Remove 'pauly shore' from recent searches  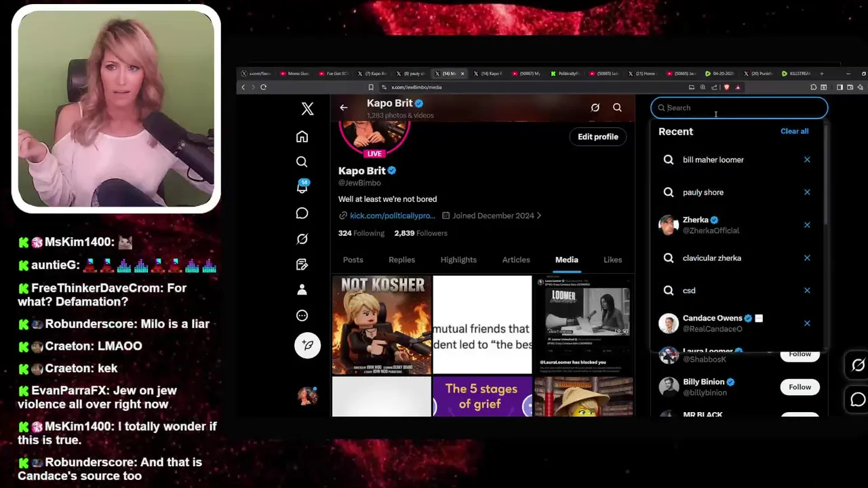807,192
